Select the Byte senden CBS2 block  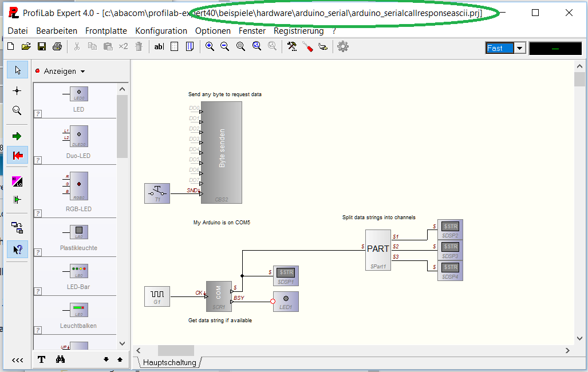coord(221,152)
